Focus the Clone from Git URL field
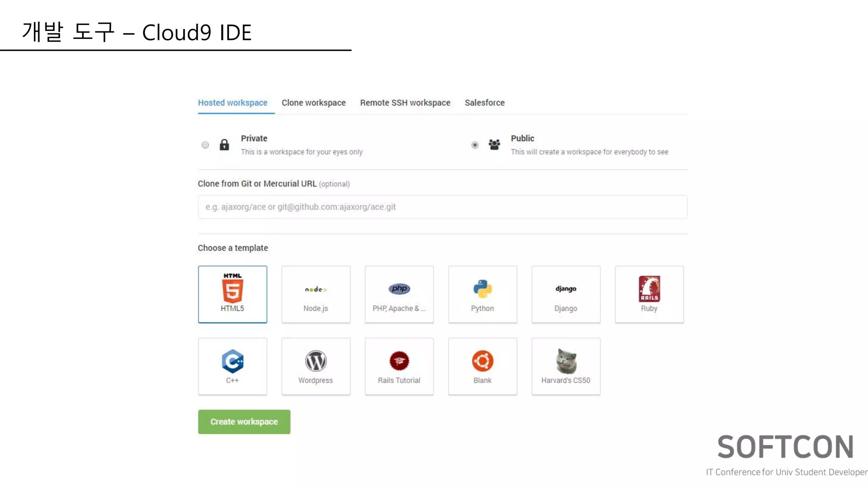Screen dimensions: 868x488 pos(442,207)
